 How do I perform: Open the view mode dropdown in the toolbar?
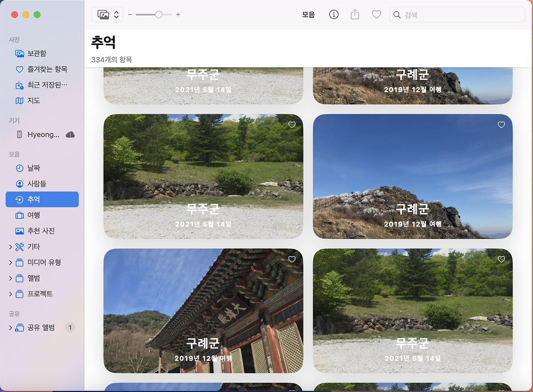(107, 15)
